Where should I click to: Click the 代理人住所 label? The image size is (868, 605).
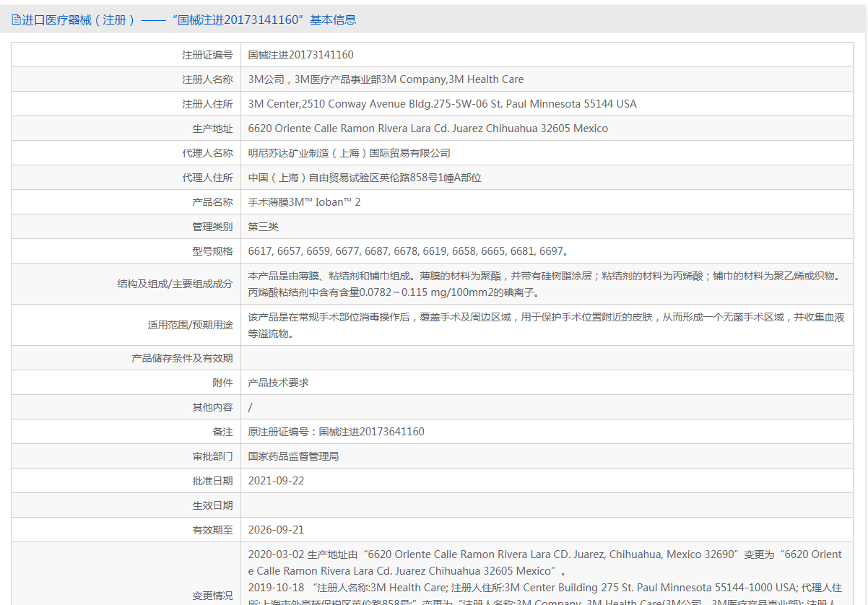(x=207, y=178)
